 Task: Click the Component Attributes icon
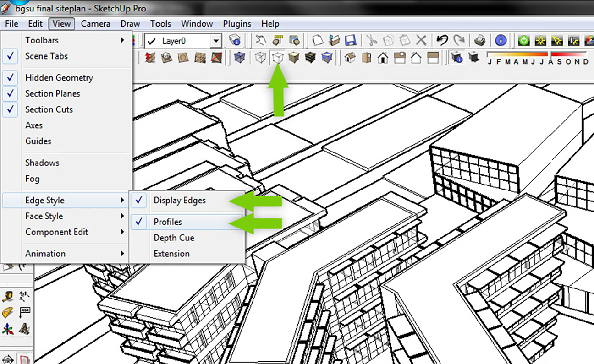point(294,40)
